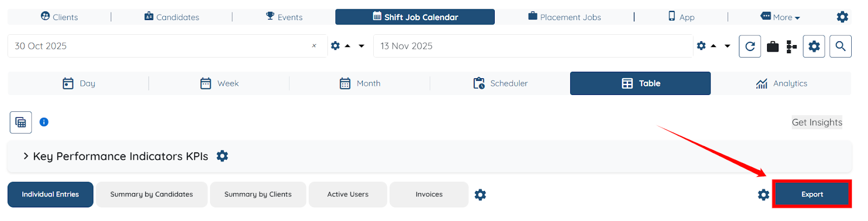The width and height of the screenshot is (868, 221).
Task: Click the gear icon next to Invoices
Action: tap(480, 194)
